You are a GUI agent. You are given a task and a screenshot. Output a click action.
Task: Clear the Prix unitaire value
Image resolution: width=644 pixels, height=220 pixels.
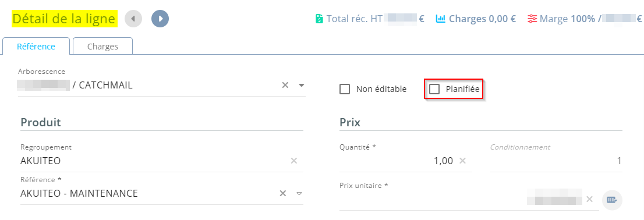(589, 199)
